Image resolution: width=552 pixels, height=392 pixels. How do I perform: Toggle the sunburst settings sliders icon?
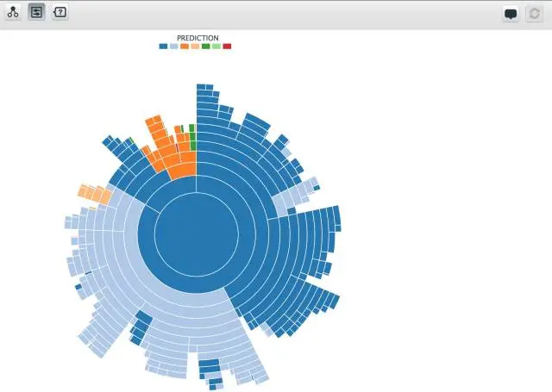pyautogui.click(x=36, y=12)
